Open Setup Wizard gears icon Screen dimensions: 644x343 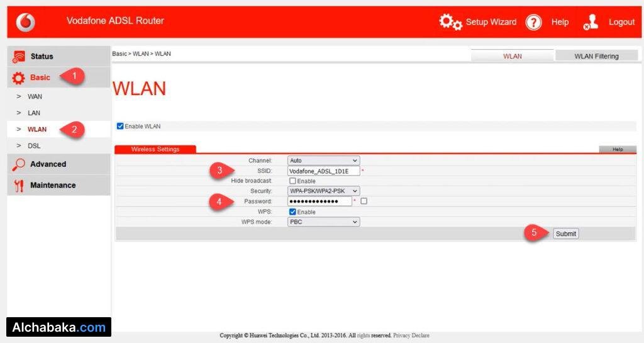(x=450, y=22)
